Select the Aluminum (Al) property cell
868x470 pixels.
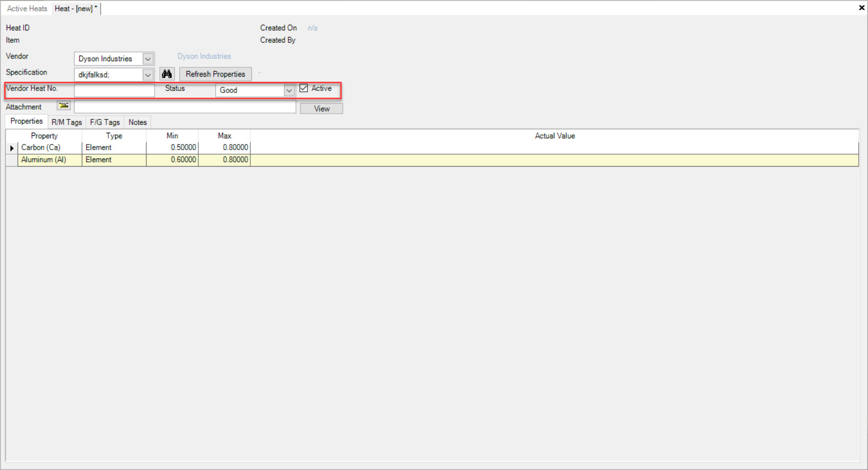(x=50, y=160)
